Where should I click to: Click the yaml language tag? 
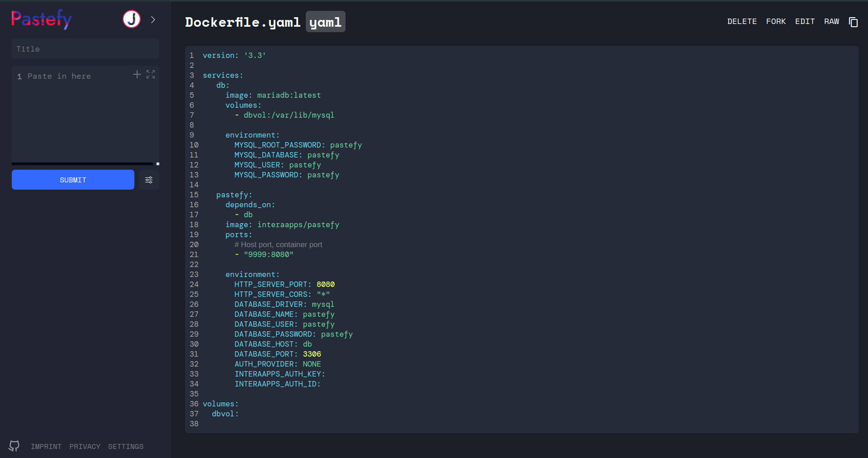[326, 22]
